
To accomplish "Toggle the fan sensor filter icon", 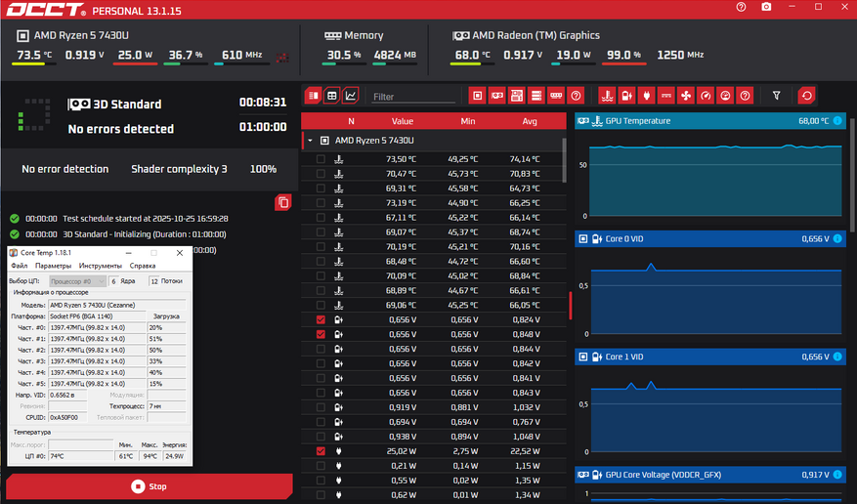I will point(684,96).
